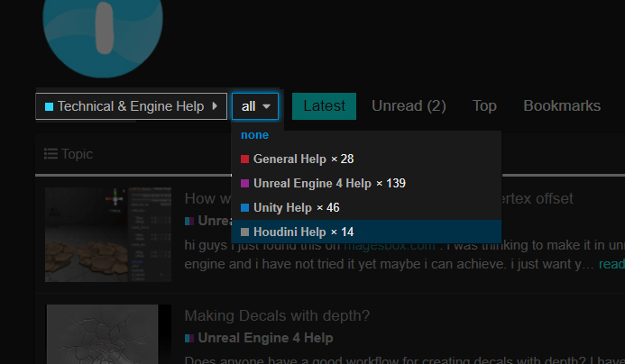Switch to the Latest tab

pyautogui.click(x=324, y=106)
